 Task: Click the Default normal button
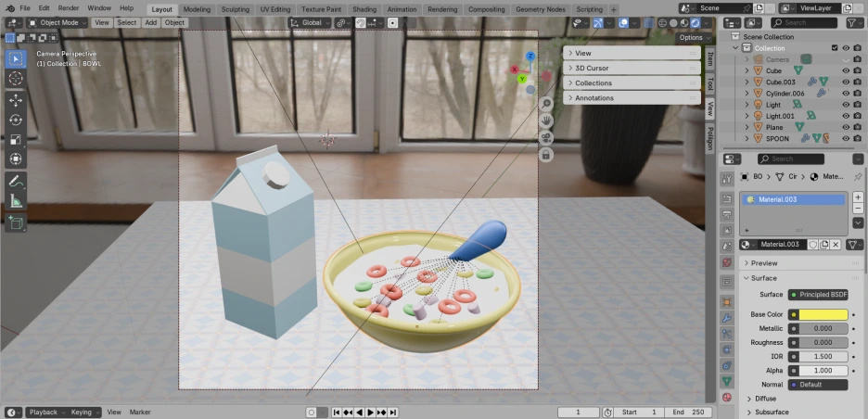click(818, 385)
